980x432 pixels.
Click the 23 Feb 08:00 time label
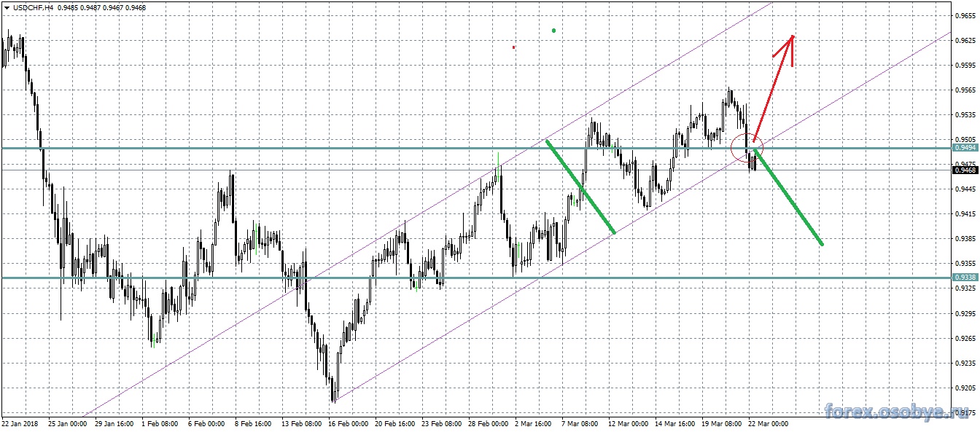tap(442, 423)
